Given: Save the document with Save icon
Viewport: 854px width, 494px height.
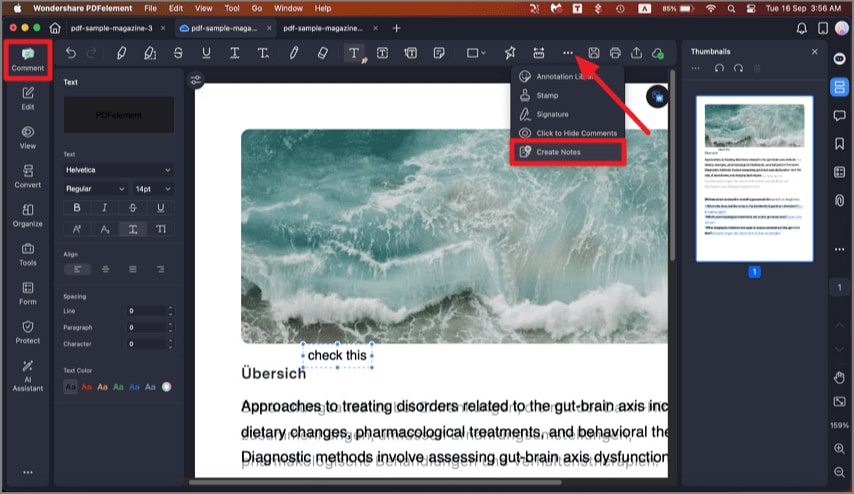Looking at the screenshot, I should coord(594,53).
